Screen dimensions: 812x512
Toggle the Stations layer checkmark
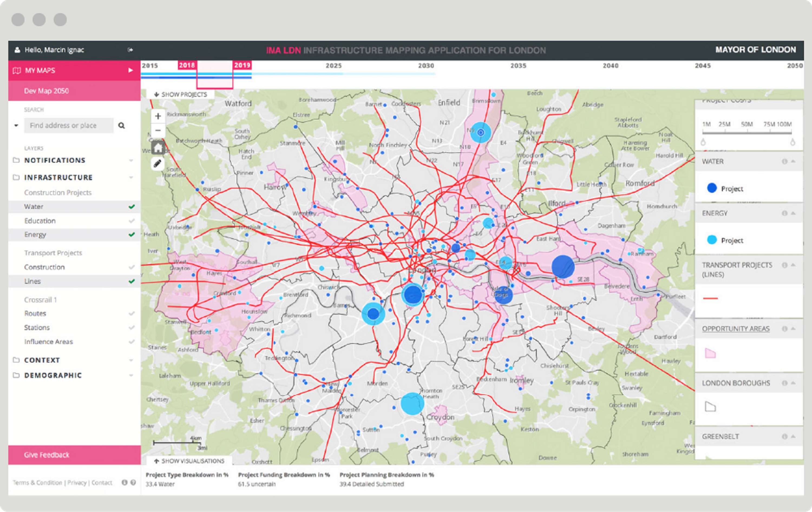pyautogui.click(x=132, y=328)
